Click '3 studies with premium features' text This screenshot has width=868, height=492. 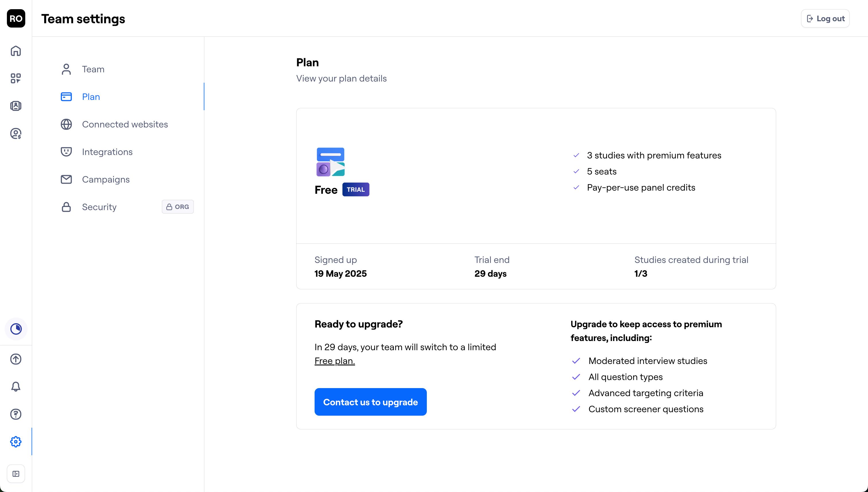point(654,156)
